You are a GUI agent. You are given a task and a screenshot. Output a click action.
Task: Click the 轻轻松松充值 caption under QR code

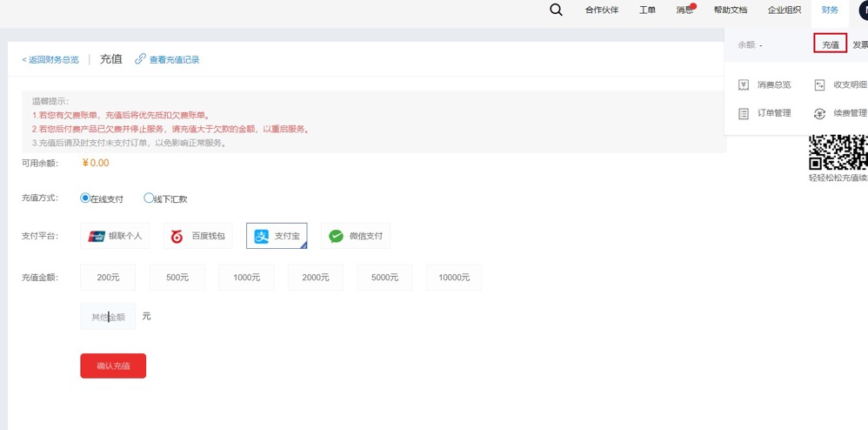[838, 178]
